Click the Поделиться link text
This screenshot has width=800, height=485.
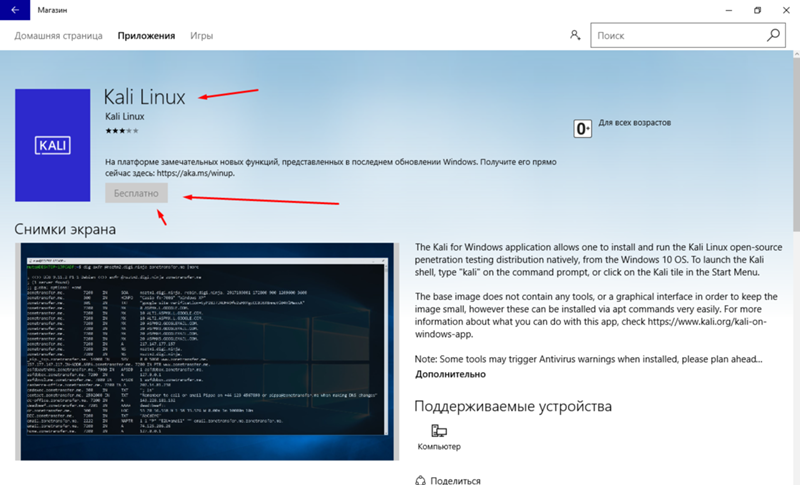tap(455, 480)
